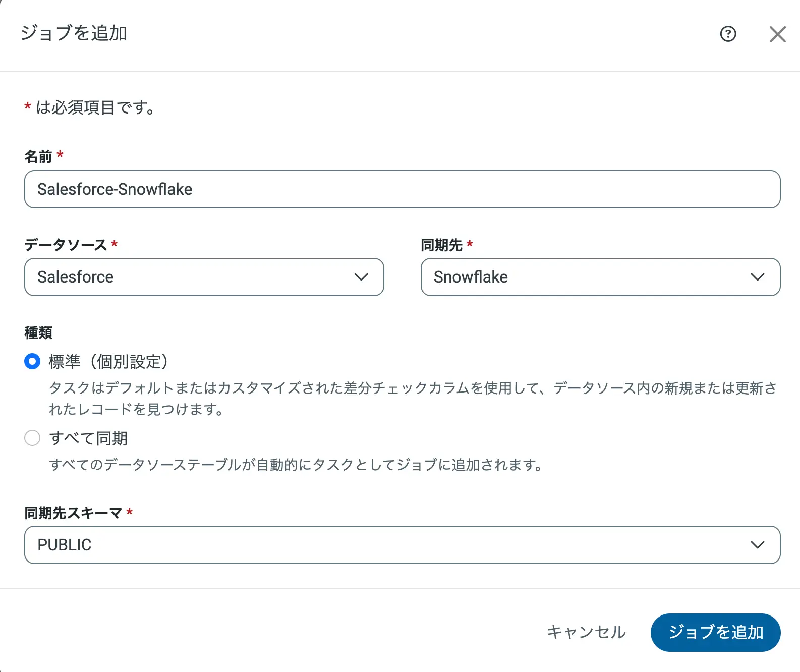
Task: Open the Salesforce data source dropdown
Action: click(192, 277)
